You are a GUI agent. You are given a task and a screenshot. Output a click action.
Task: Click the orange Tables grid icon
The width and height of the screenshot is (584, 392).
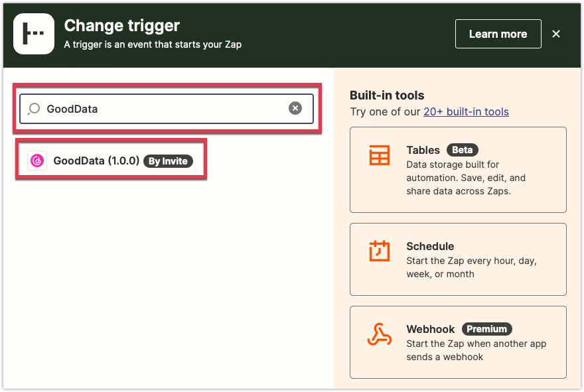(x=379, y=155)
